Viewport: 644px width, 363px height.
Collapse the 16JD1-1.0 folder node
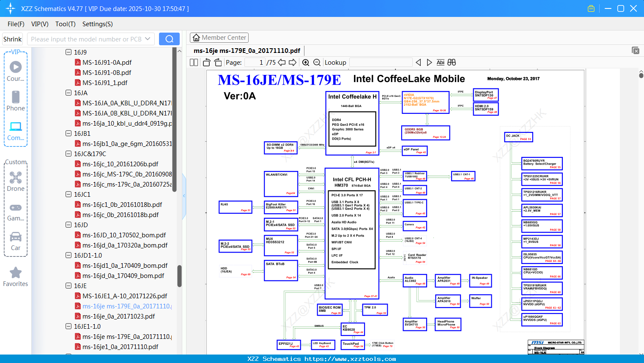69,255
